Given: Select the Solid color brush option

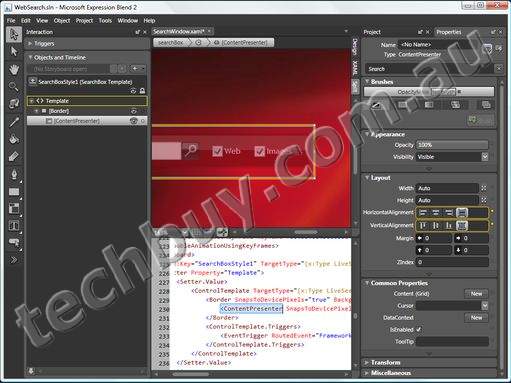Looking at the screenshot, I should 403,105.
